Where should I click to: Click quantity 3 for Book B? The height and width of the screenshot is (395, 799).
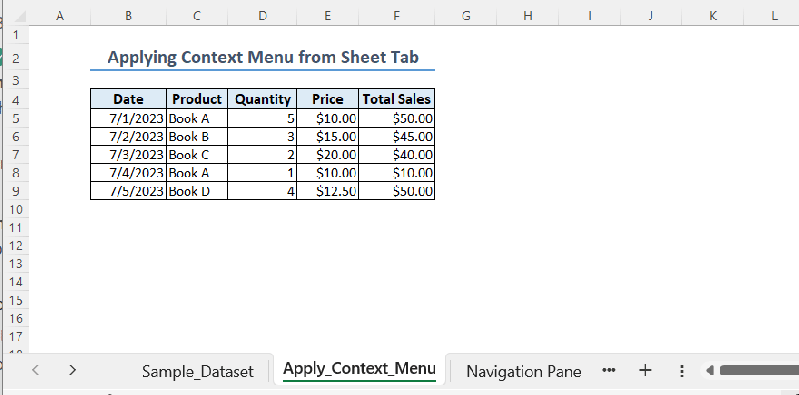262,137
